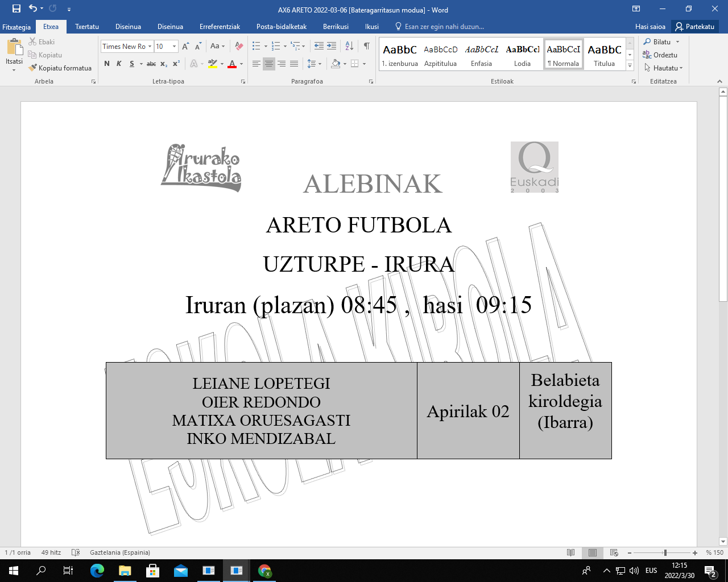Expand the styles gallery more arrow

[630, 66]
